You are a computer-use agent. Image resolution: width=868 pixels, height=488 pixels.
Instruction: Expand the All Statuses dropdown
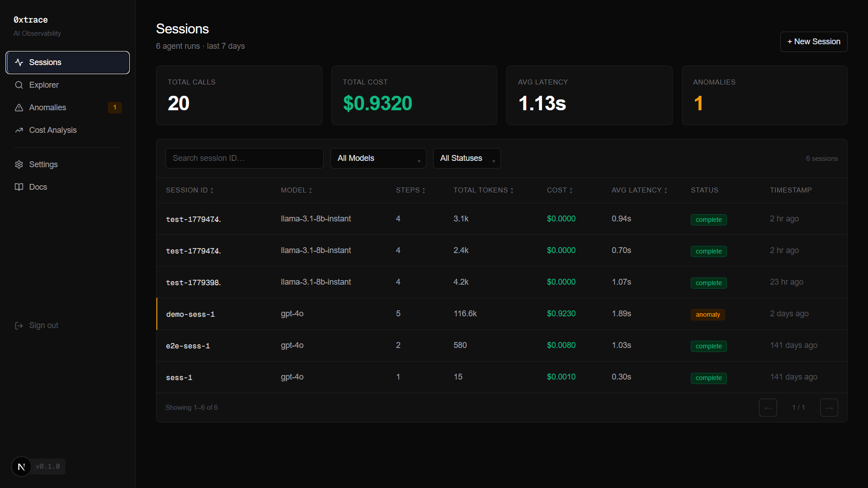467,159
